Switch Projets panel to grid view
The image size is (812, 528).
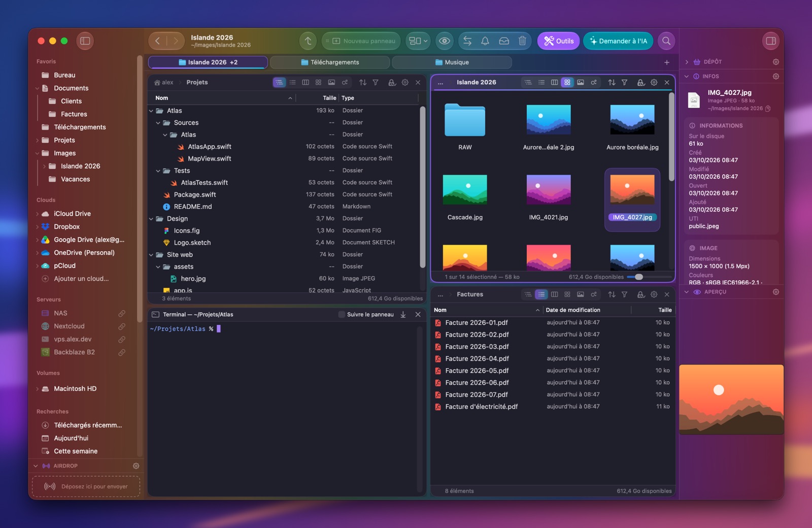pos(318,82)
